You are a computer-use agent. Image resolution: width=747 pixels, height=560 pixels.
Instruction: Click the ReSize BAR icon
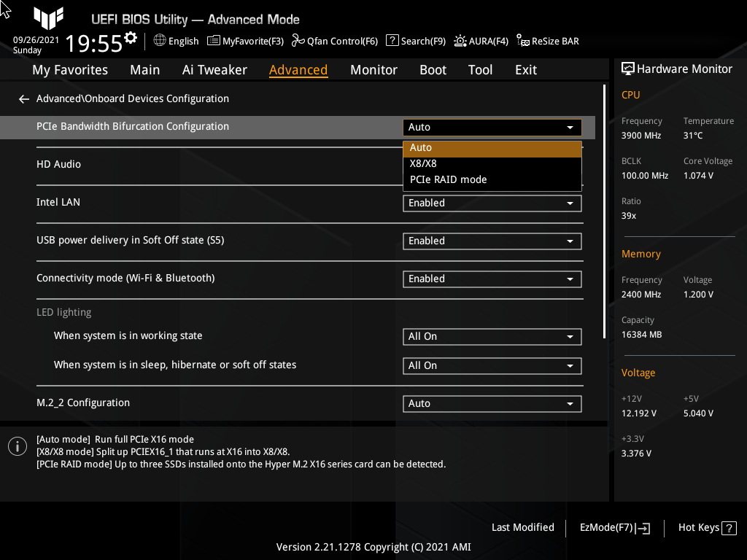547,41
